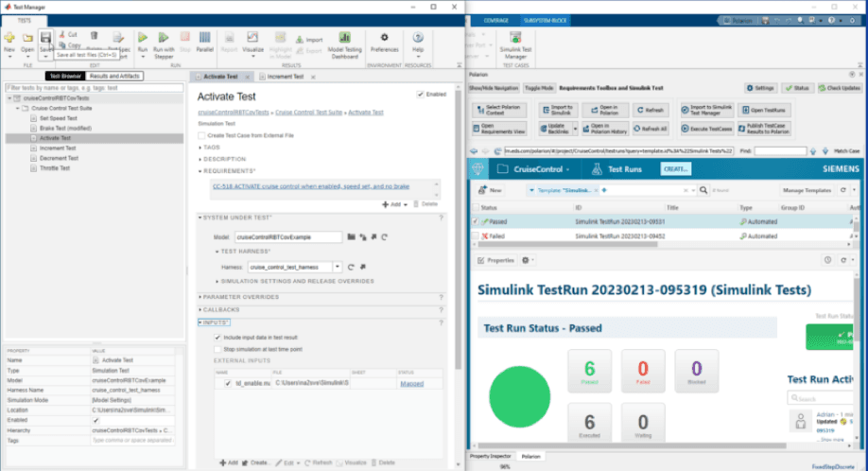Click the browse folder icon beside Model field

[x=351, y=236]
